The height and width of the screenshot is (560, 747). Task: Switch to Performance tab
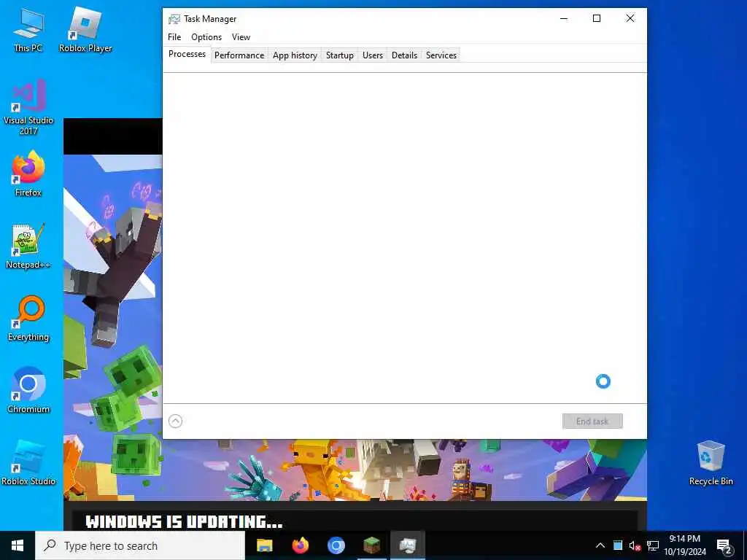click(x=239, y=55)
